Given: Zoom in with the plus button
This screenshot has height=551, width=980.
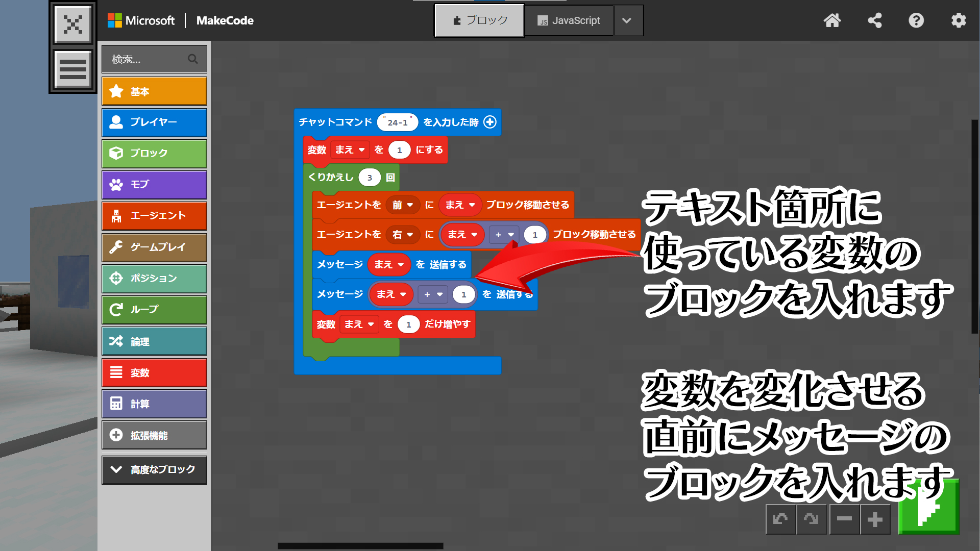Looking at the screenshot, I should coord(875,519).
